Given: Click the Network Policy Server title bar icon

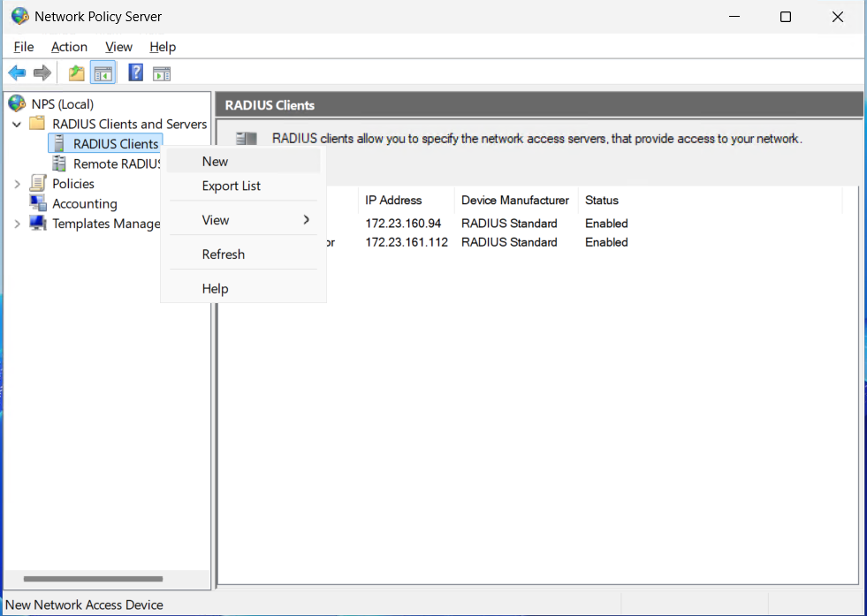Looking at the screenshot, I should coord(20,16).
